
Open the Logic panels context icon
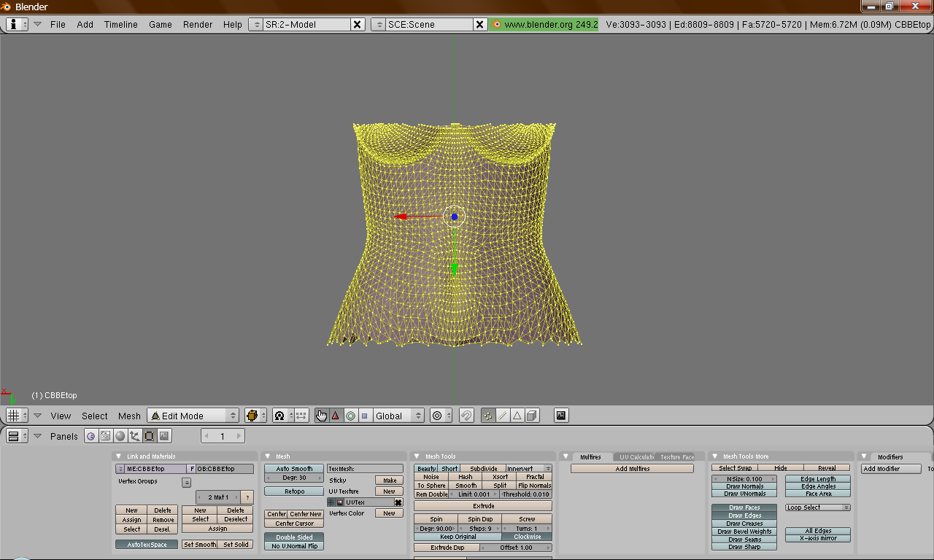(91, 436)
